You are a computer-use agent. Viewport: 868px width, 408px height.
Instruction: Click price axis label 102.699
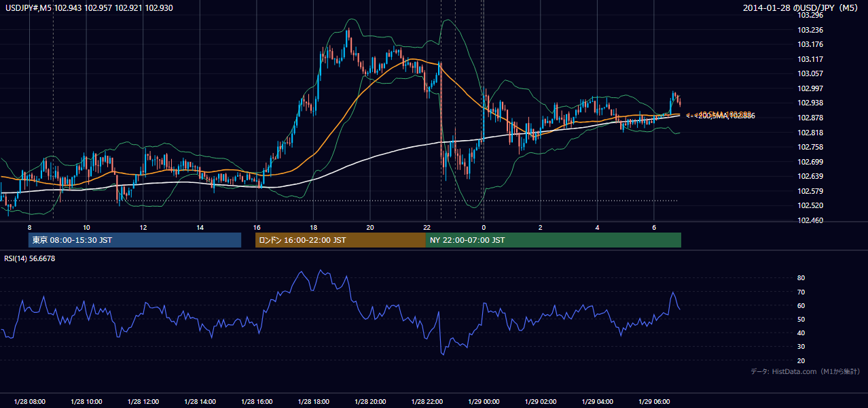point(810,162)
